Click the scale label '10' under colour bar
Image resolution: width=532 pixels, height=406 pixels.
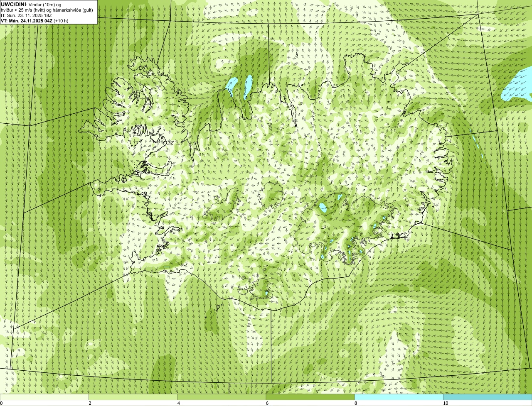[x=445, y=403]
